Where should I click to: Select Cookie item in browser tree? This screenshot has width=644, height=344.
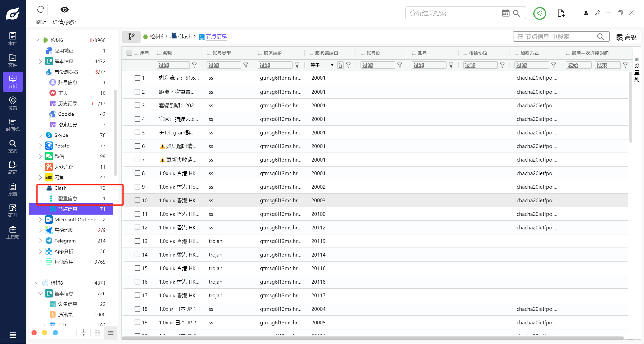point(66,114)
